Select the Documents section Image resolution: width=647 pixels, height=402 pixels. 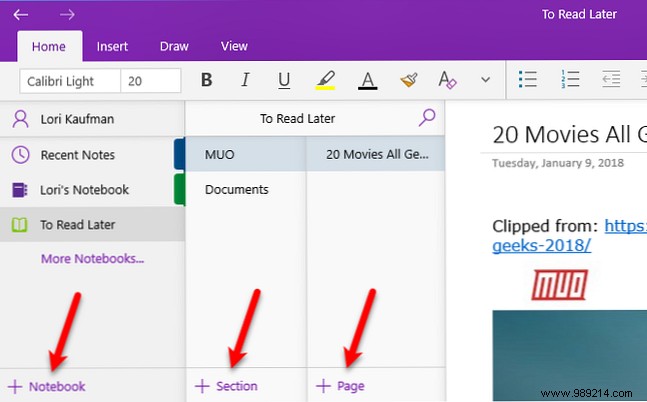pyautogui.click(x=246, y=189)
